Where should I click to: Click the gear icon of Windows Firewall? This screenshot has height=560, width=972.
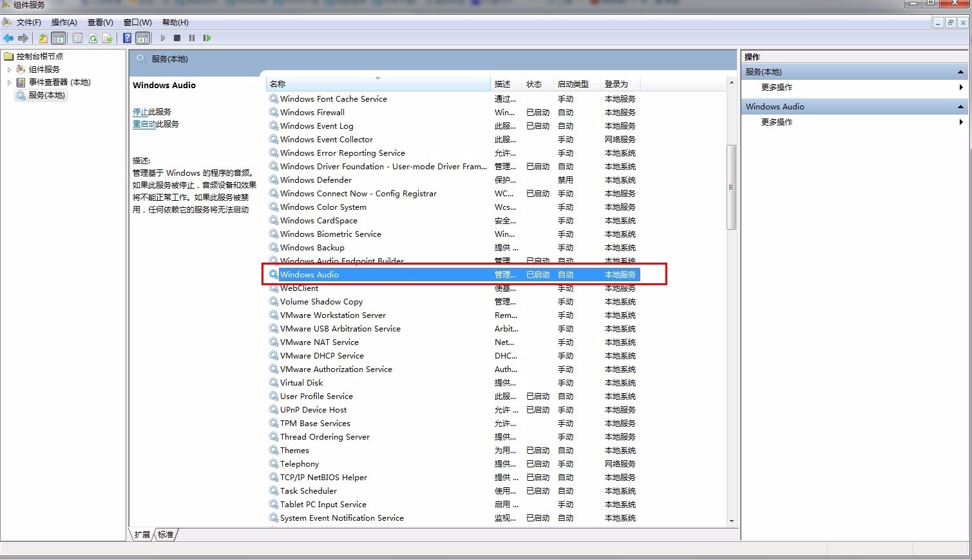click(274, 112)
